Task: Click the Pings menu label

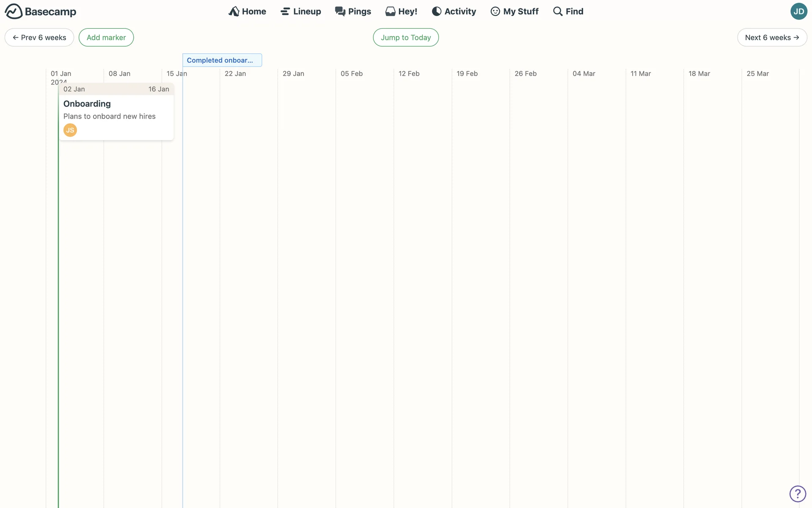Action: 359,11
